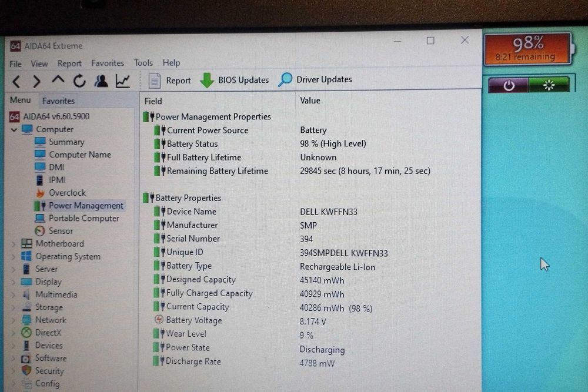Click the Operating System Windows icon

26,256
